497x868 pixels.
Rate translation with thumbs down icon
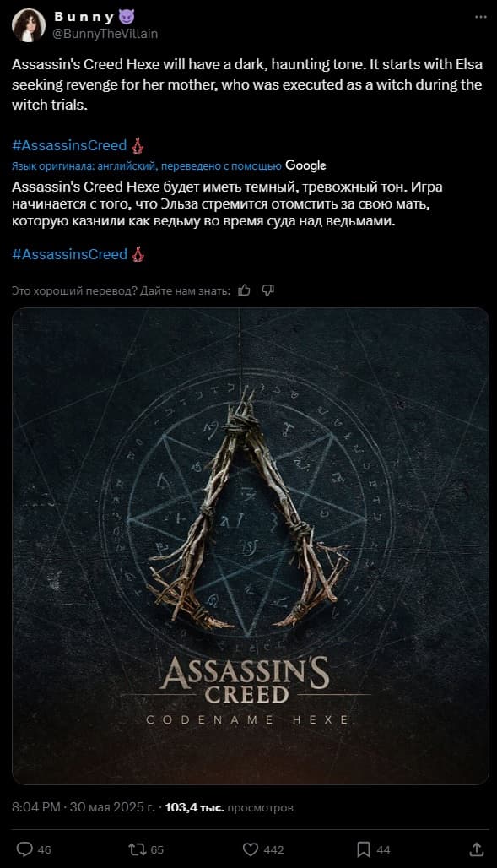[267, 290]
